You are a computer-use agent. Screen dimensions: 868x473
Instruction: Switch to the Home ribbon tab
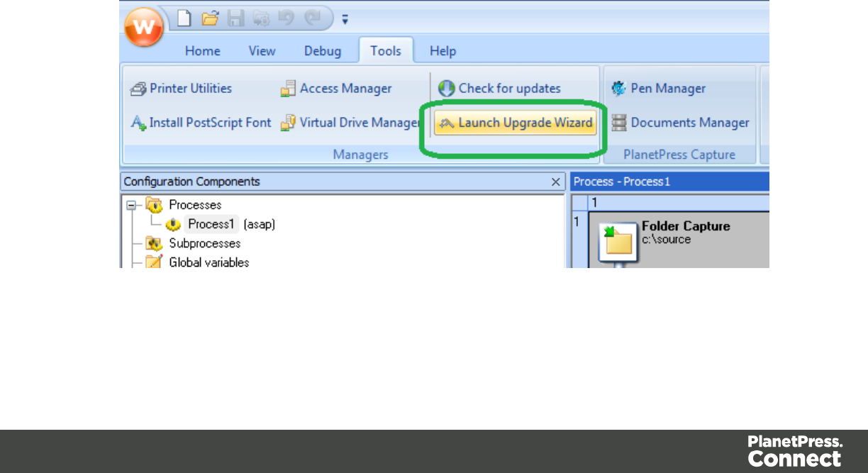click(x=203, y=51)
